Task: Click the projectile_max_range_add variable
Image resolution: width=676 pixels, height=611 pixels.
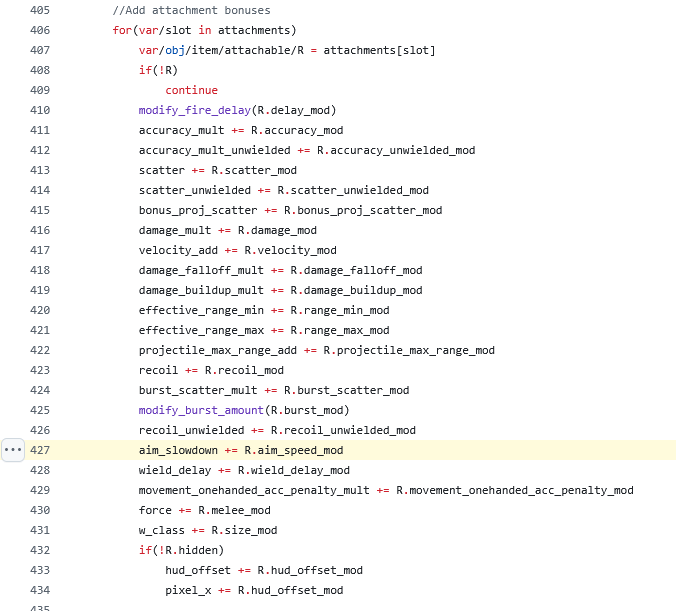Action: (x=217, y=350)
